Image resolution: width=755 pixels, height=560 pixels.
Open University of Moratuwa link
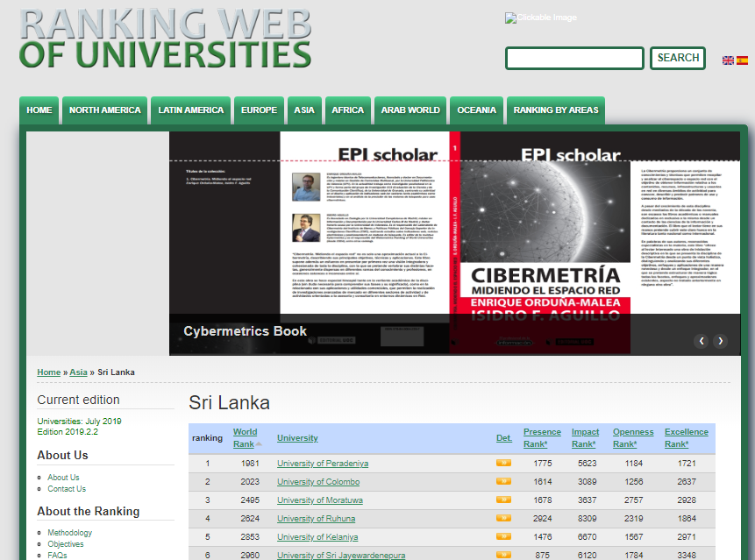tap(320, 500)
